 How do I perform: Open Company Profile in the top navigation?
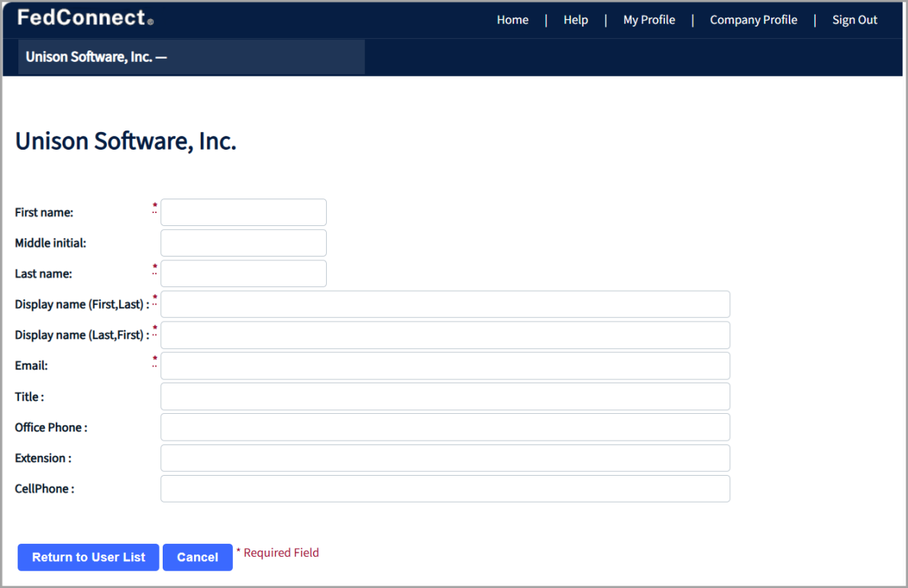[754, 20]
